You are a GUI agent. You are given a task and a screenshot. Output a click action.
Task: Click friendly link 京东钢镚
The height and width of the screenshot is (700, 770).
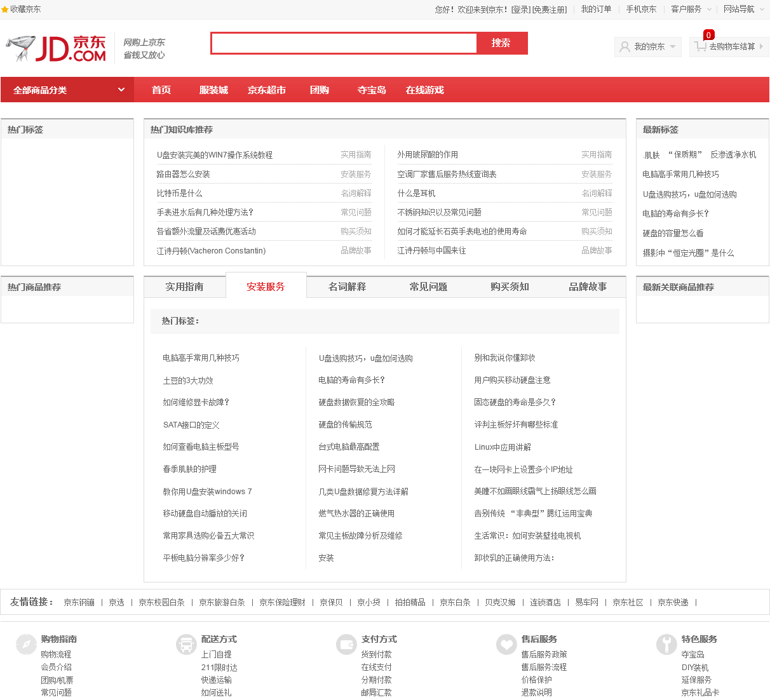[x=79, y=602]
